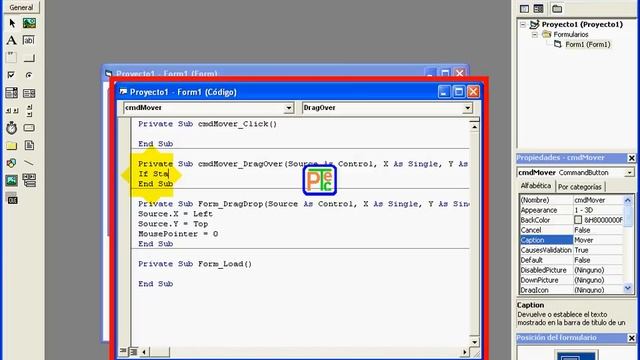Click View Object icon in project explorer

[x=538, y=9]
